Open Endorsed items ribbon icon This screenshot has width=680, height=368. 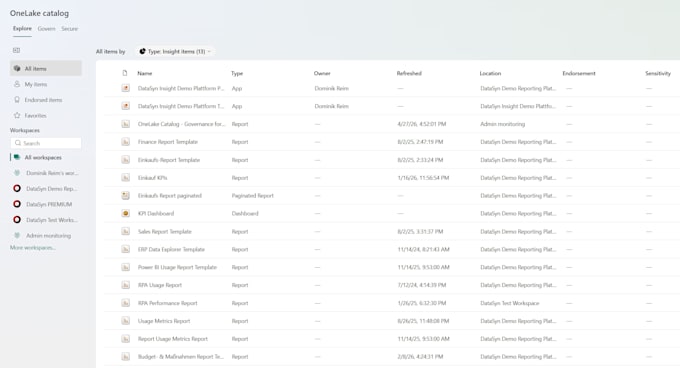pos(17,100)
